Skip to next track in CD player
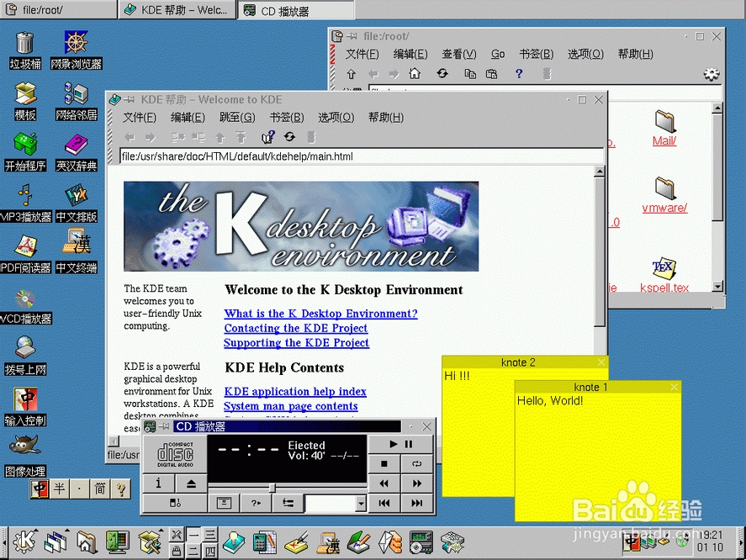This screenshot has width=746, height=560. (x=417, y=503)
